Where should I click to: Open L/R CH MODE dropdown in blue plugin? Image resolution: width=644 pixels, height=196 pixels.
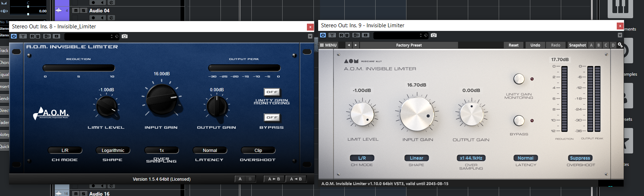[x=65, y=150]
